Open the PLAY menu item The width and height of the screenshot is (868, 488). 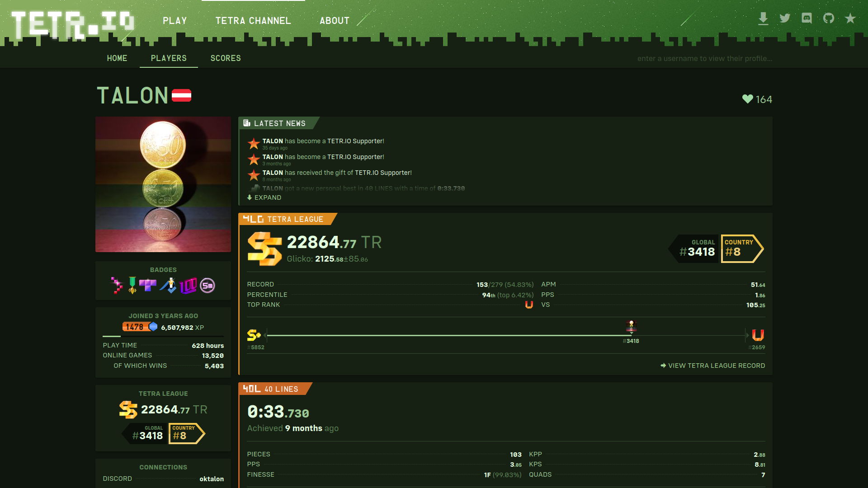coord(175,21)
